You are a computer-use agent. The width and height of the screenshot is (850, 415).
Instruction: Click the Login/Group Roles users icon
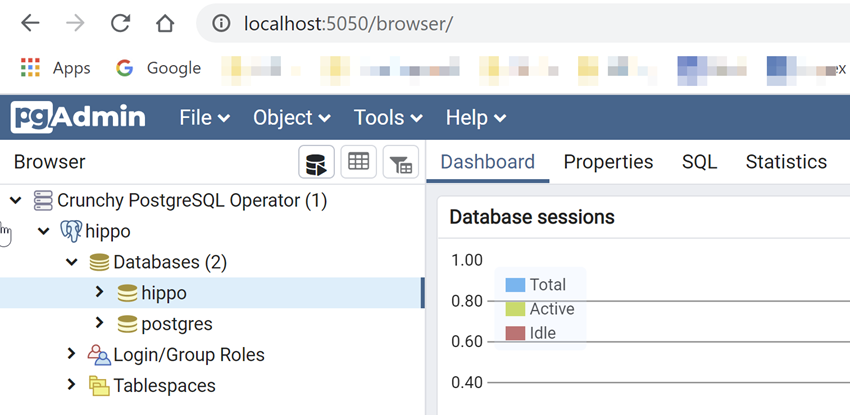[99, 355]
